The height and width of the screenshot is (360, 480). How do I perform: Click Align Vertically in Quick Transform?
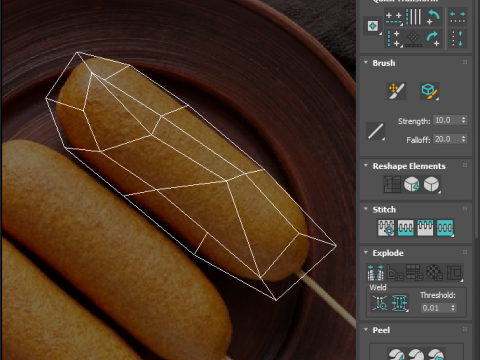click(x=394, y=39)
